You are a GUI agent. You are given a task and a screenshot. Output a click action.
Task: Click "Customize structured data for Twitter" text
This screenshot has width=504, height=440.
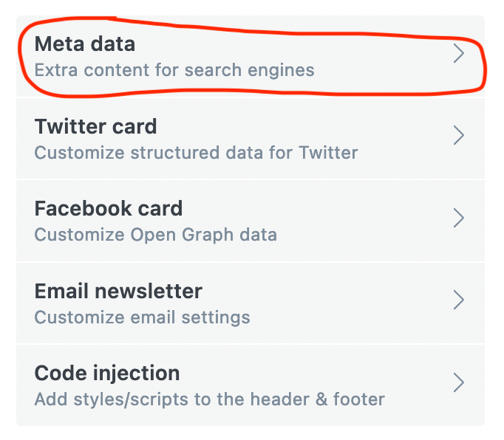pos(197,153)
